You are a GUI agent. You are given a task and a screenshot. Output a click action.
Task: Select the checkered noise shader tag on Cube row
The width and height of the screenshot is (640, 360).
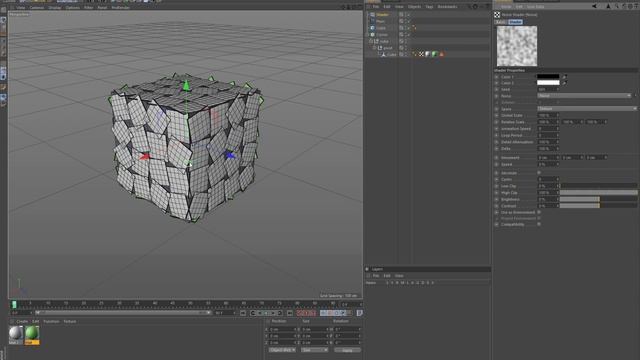(421, 54)
